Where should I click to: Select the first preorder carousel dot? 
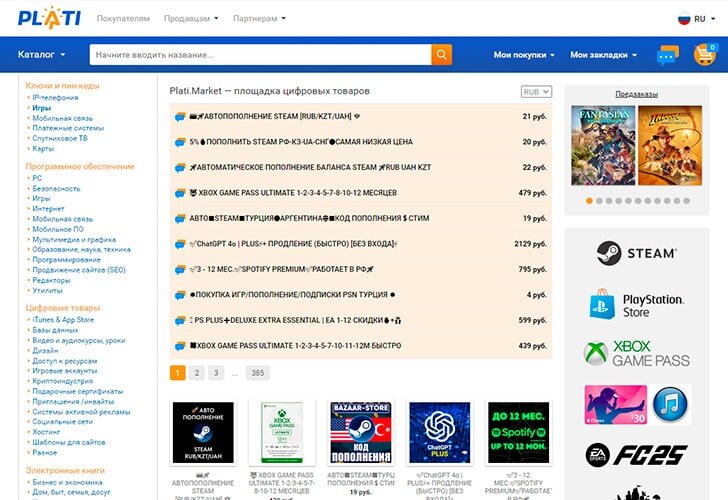click(x=589, y=201)
